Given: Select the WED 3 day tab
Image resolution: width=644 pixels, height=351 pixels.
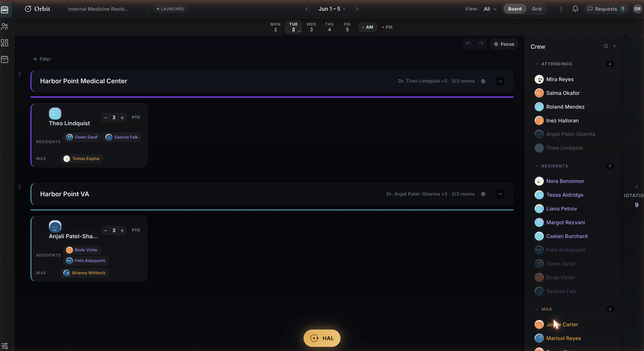Looking at the screenshot, I should click(x=311, y=27).
